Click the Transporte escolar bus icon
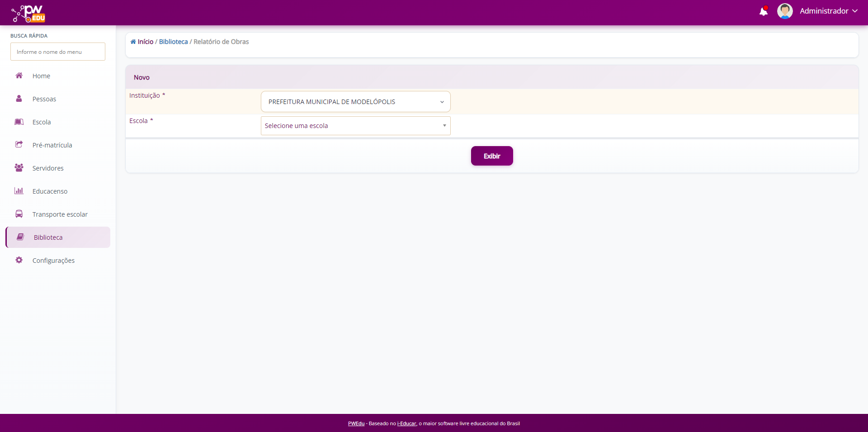868x432 pixels. click(19, 214)
